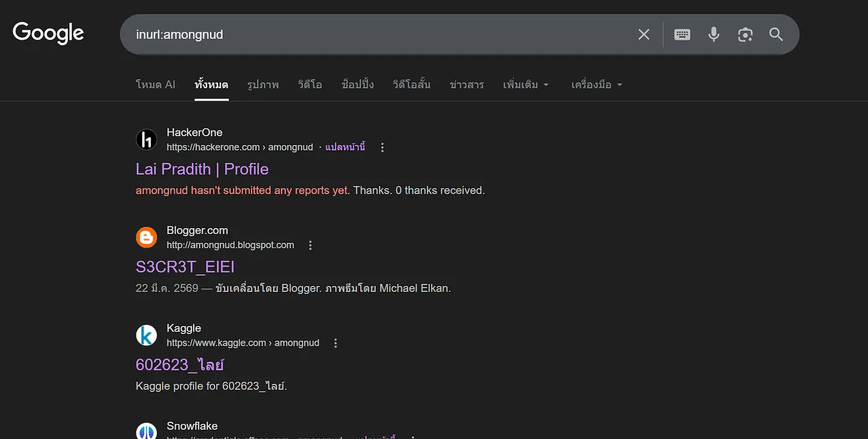Click the Kaggle site name

184,329
